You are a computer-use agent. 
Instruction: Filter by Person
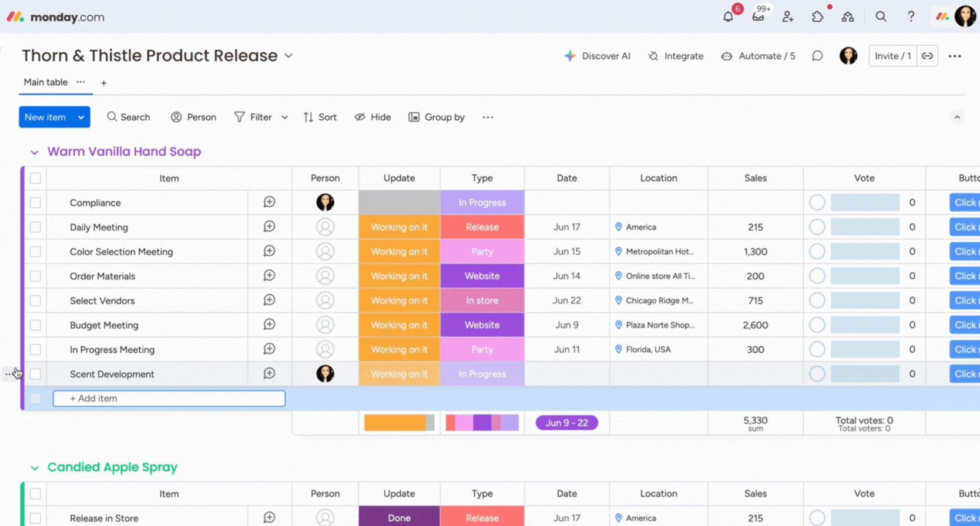click(193, 117)
